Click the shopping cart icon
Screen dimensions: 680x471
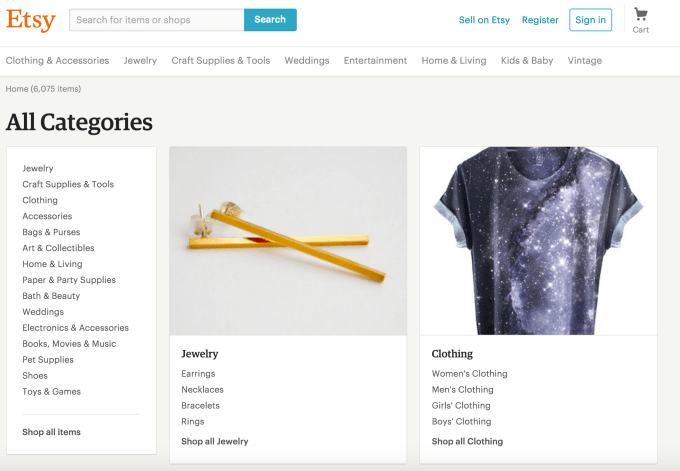pyautogui.click(x=640, y=15)
